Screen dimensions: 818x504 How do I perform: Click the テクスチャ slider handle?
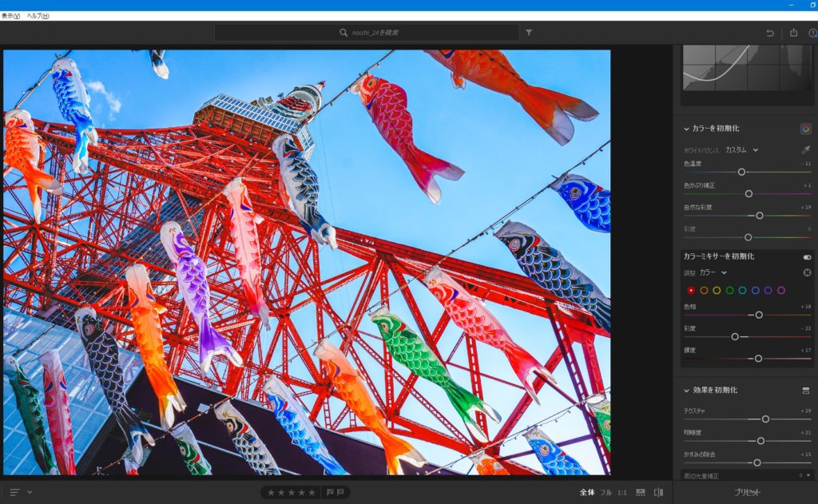(765, 419)
